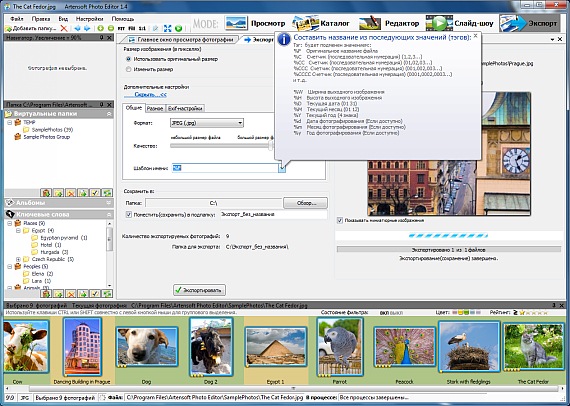Click the blue fullscreen arrows icon

168,28
